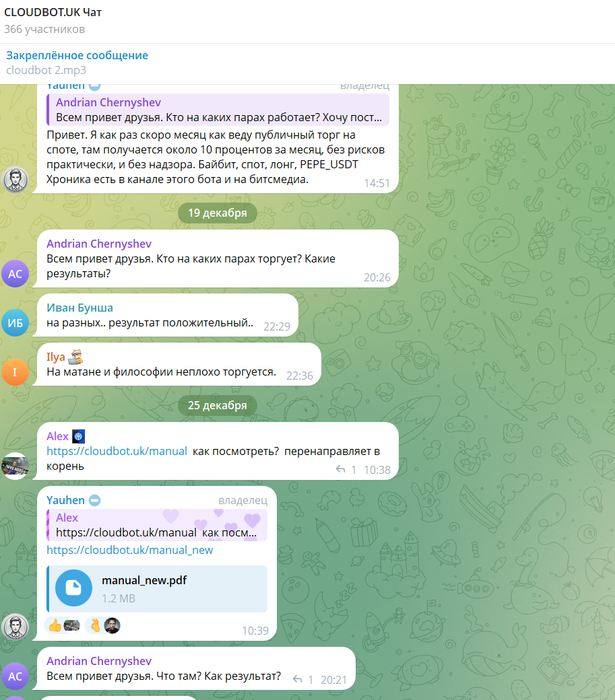
Task: Click the thumbs-up reaction on Yauhen's message
Action: pyautogui.click(x=63, y=625)
